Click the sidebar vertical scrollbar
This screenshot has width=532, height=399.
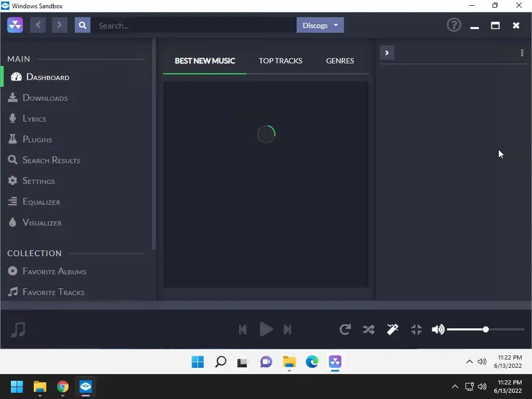click(x=154, y=144)
